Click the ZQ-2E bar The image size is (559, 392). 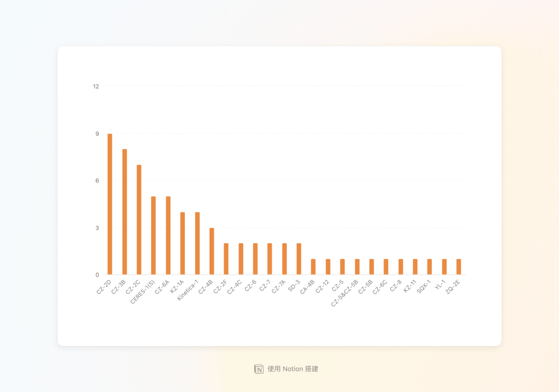click(459, 267)
